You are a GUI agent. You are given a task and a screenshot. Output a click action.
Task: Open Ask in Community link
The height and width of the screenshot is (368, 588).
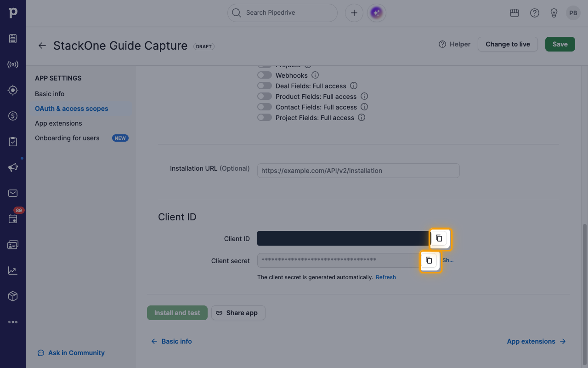(x=71, y=353)
